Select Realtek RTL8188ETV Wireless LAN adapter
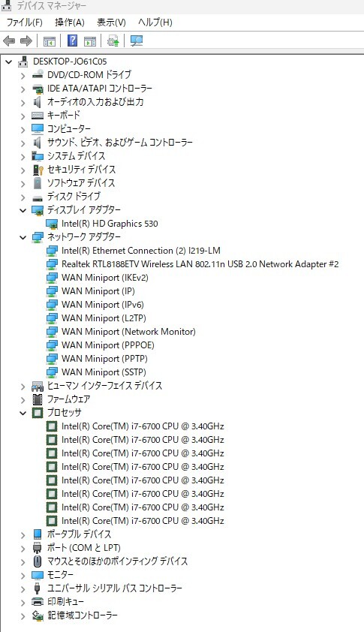This screenshot has width=364, height=632. [x=200, y=264]
